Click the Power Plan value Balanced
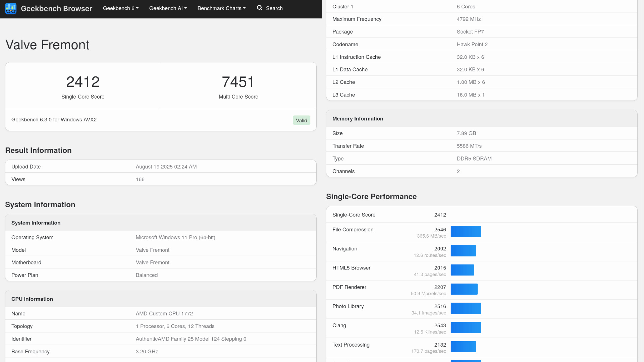Image resolution: width=644 pixels, height=362 pixels. pyautogui.click(x=147, y=275)
